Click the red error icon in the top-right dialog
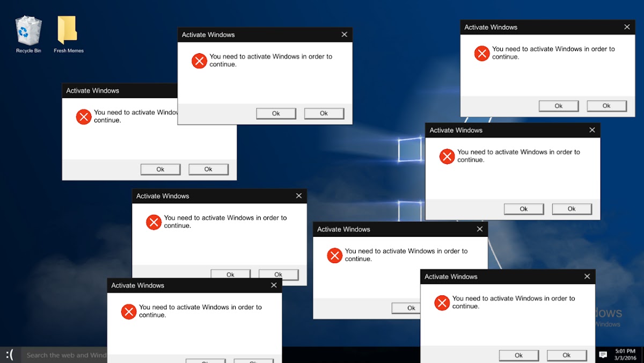This screenshot has width=644, height=363. click(x=482, y=53)
